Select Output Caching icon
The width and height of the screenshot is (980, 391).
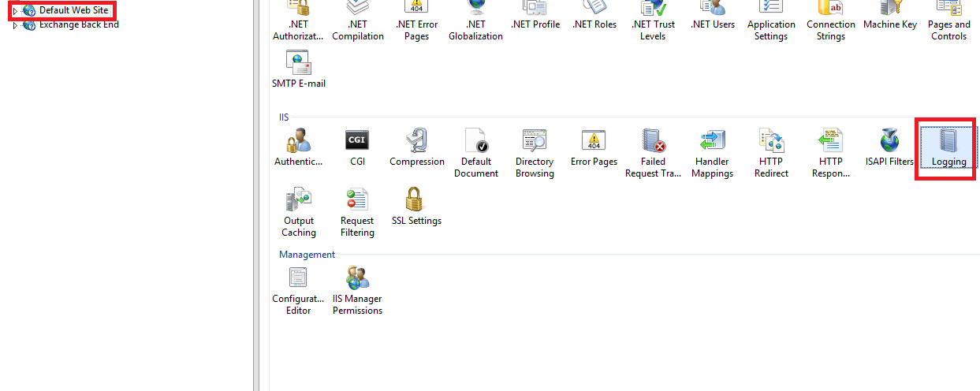coord(299,212)
